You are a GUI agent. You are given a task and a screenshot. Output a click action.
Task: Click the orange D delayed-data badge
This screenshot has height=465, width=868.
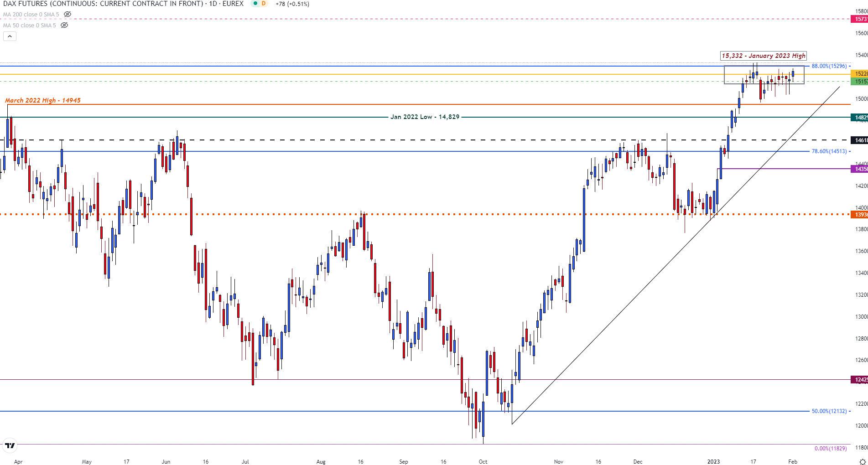pos(264,4)
